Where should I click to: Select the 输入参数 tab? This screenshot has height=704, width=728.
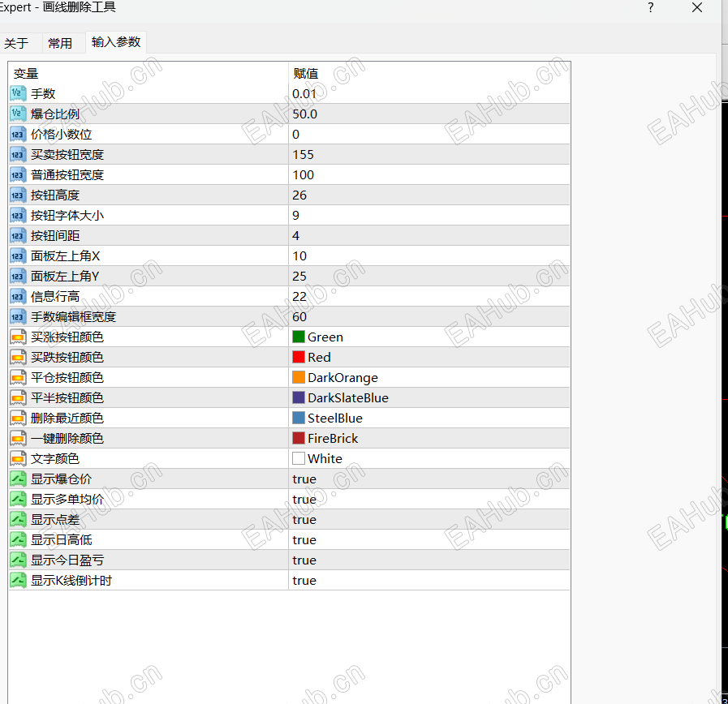116,42
